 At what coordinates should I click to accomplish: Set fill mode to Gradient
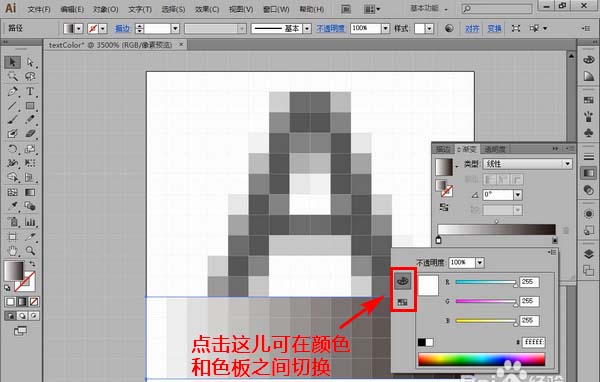point(22,302)
